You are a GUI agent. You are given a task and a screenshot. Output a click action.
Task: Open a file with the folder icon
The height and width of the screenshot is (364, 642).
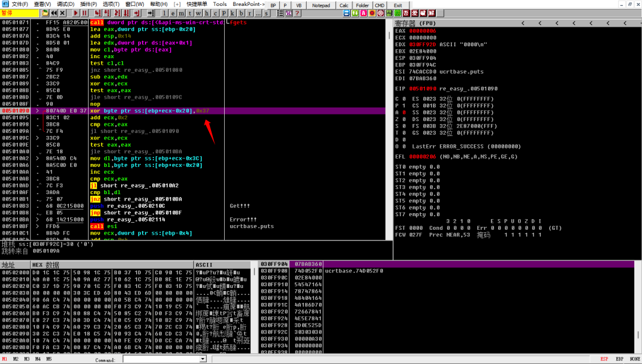coord(45,13)
